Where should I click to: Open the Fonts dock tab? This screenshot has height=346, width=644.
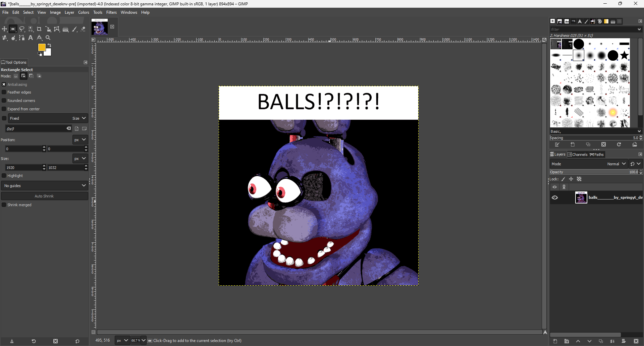(x=567, y=21)
